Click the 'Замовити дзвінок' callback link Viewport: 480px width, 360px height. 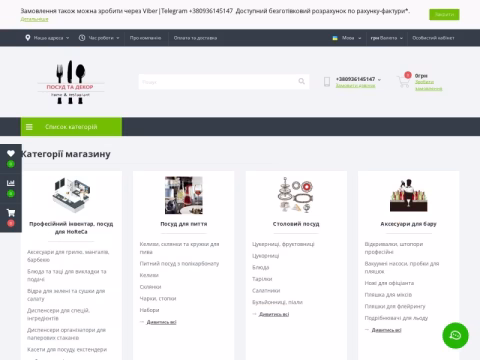[x=355, y=86]
